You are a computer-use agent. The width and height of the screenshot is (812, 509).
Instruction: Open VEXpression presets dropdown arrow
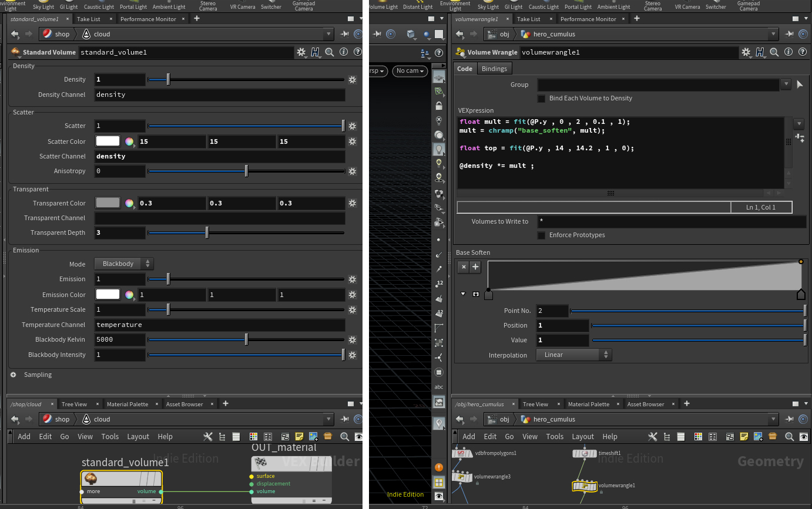coord(798,124)
